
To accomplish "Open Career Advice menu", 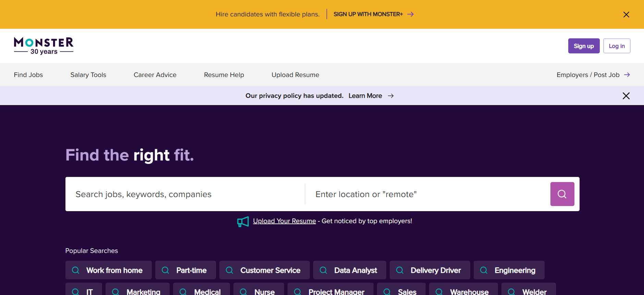I will 155,75.
